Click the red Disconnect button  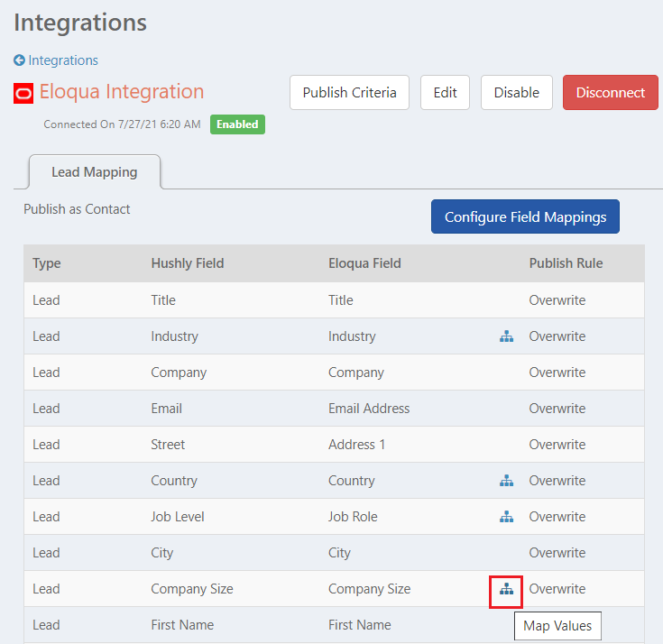(610, 93)
